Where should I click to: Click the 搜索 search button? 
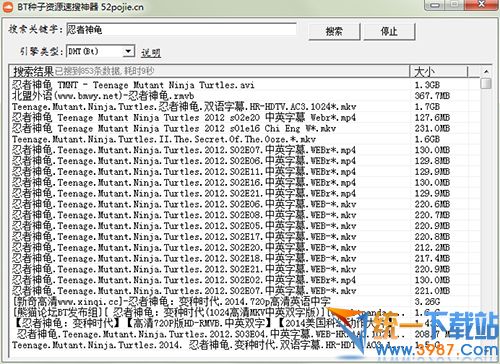coord(334,32)
